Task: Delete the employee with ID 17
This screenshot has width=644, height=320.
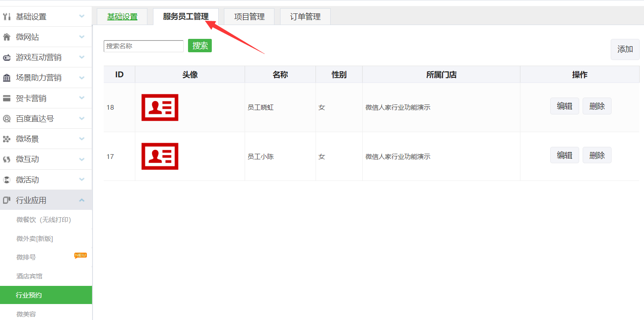Action: coord(596,155)
